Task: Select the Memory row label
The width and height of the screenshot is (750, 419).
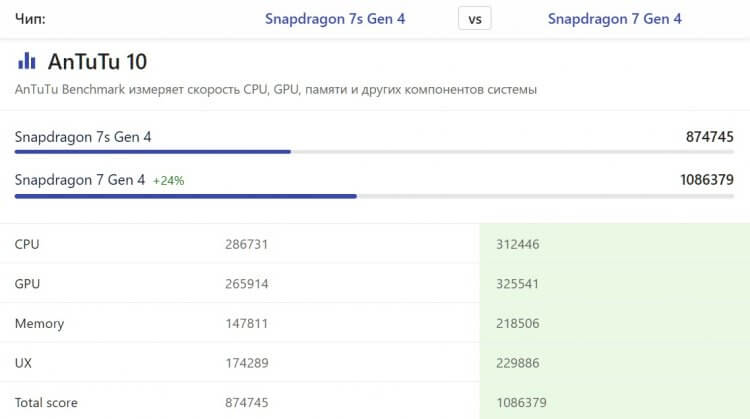Action: point(39,324)
